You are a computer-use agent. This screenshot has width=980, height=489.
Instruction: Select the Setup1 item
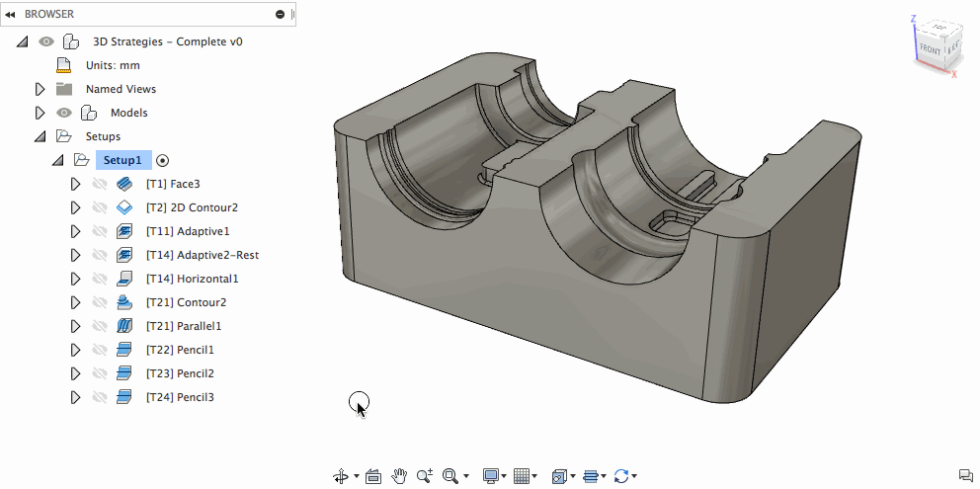[x=122, y=160]
